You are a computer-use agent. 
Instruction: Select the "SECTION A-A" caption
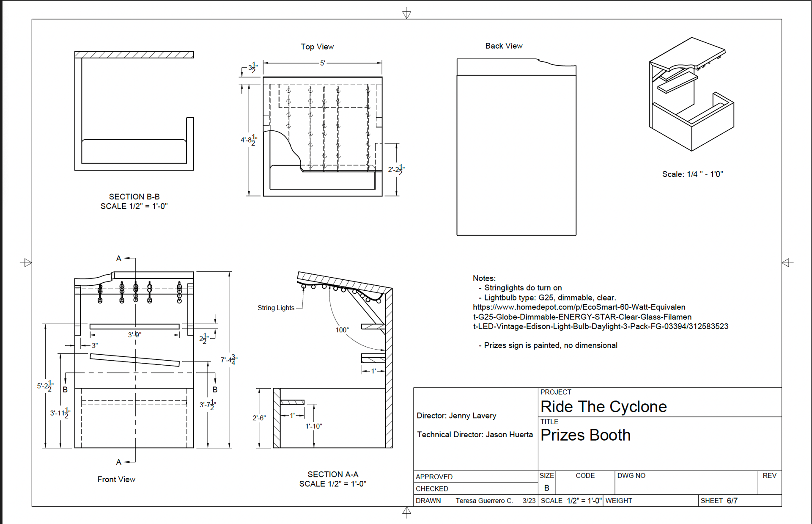click(333, 474)
